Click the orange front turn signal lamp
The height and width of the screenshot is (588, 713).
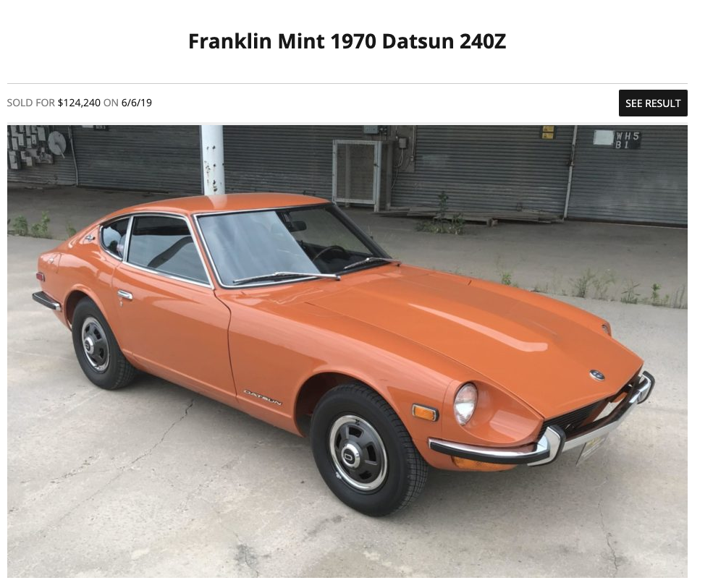[x=425, y=412]
